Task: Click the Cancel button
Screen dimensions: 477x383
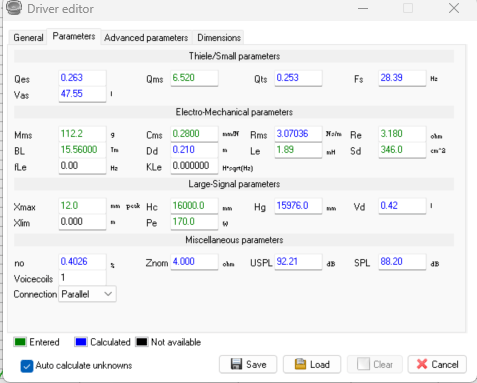Action: [x=437, y=364]
